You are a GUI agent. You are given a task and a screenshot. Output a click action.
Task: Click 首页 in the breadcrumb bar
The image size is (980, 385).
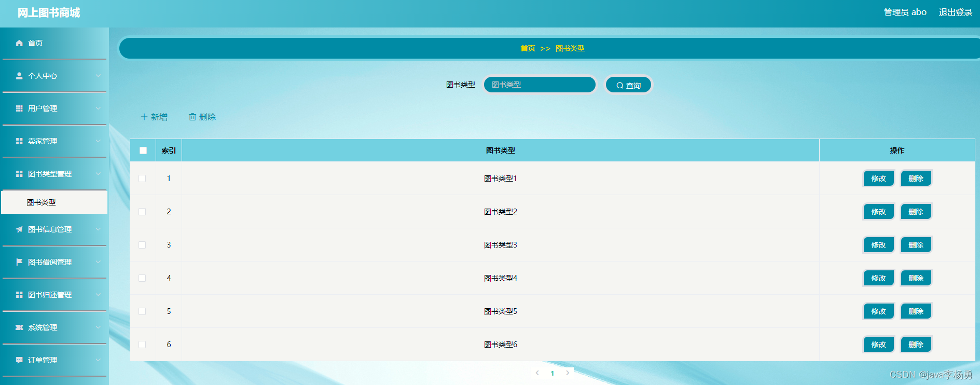click(528, 48)
